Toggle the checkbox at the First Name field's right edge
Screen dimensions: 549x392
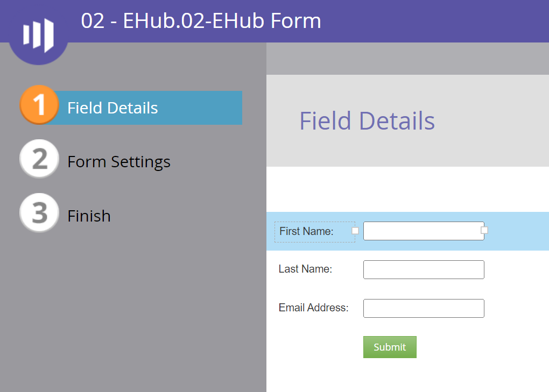point(484,230)
